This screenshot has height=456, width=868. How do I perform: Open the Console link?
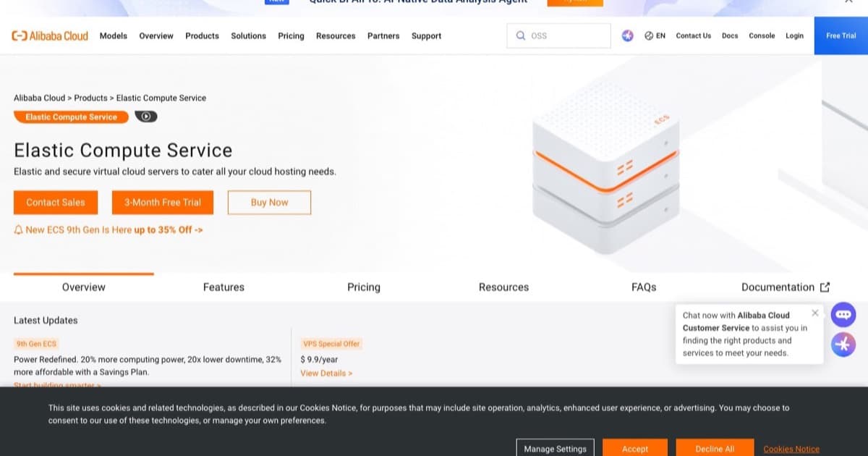point(762,35)
